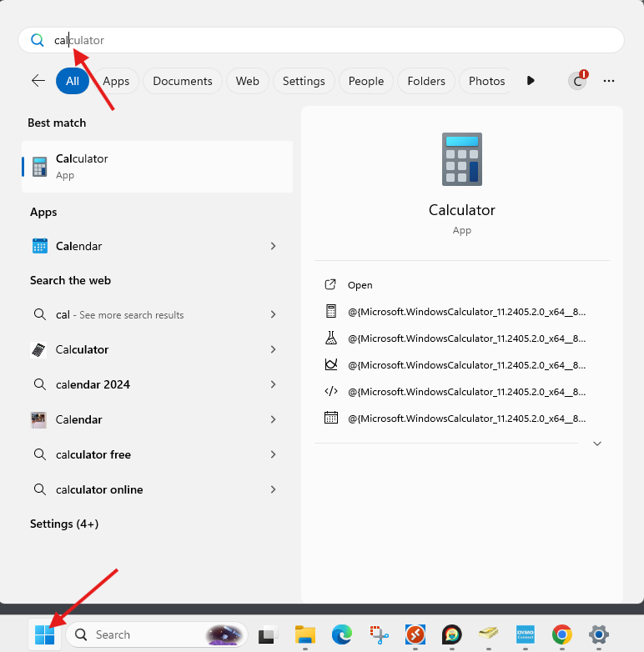Select the All filter tab

73,81
